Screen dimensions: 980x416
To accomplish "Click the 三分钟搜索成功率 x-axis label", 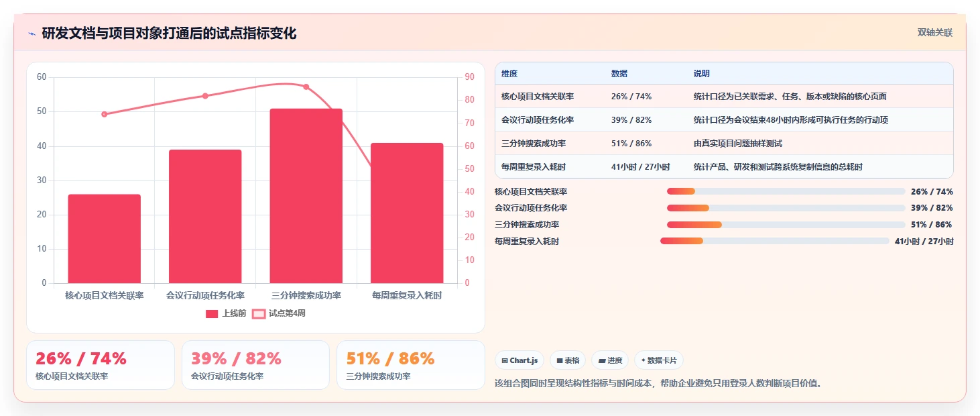I will [306, 295].
